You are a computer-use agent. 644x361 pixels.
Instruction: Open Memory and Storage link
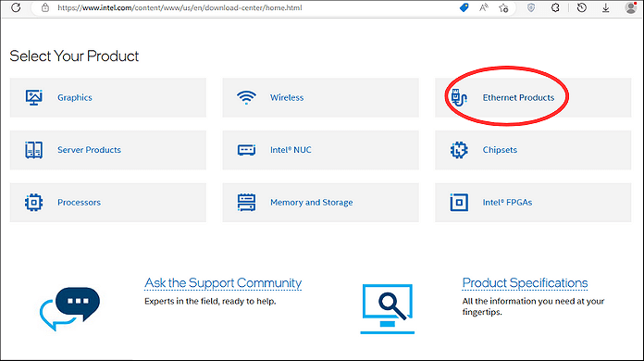click(311, 203)
